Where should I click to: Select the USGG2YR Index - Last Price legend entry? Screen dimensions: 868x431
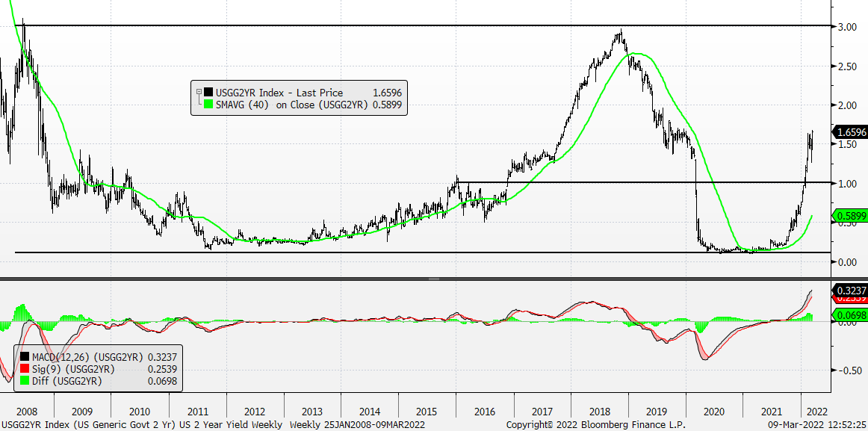(279, 93)
